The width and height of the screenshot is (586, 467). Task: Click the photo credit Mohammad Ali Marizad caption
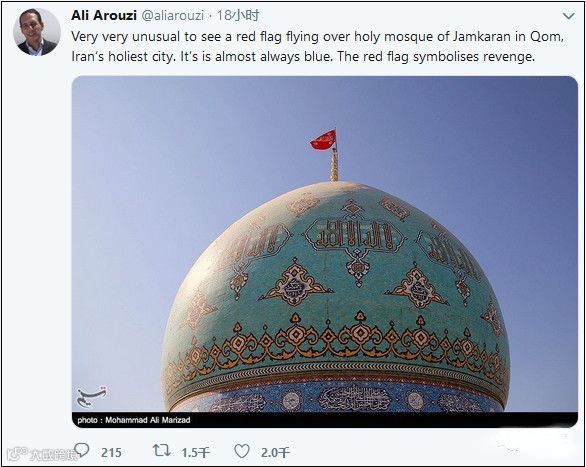click(x=134, y=420)
